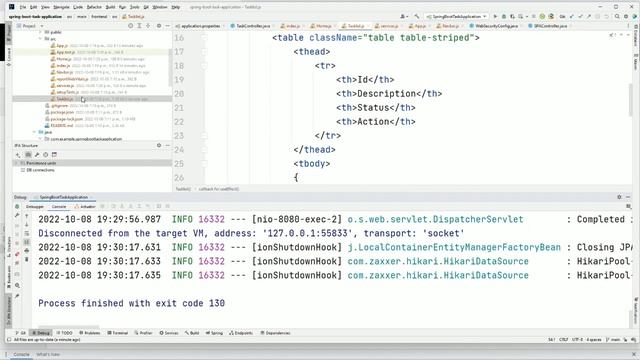This screenshot has height=360, width=640.
Task: Click the Debug bug icon in toolbar
Action: (504, 16)
